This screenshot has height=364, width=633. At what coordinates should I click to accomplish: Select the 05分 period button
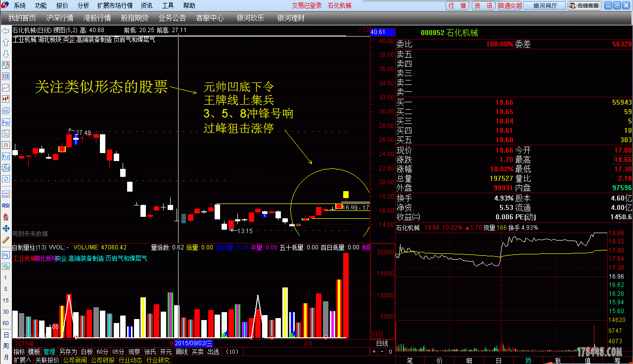pyautogui.click(x=118, y=352)
